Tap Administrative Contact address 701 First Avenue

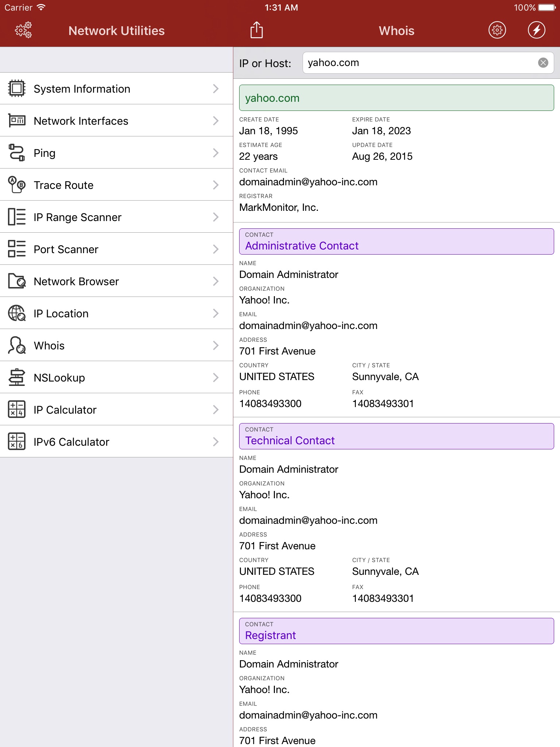coord(277,351)
